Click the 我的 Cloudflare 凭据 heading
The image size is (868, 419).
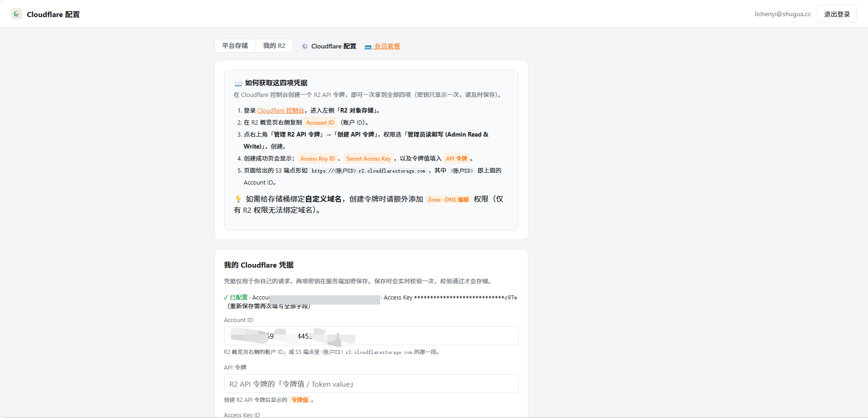pyautogui.click(x=259, y=265)
